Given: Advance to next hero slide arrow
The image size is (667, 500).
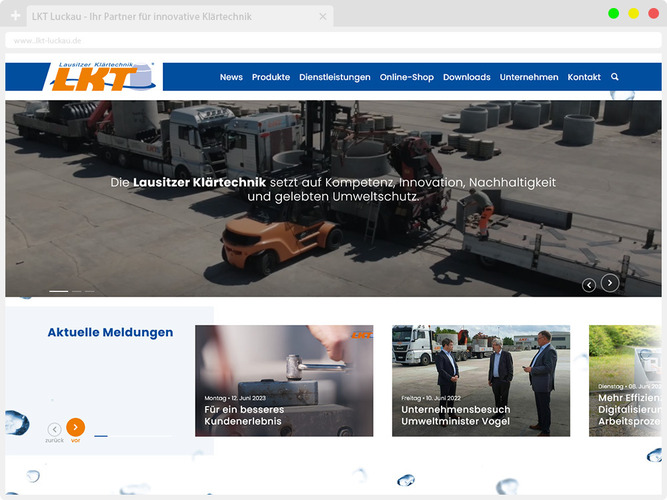Looking at the screenshot, I should click(x=610, y=283).
